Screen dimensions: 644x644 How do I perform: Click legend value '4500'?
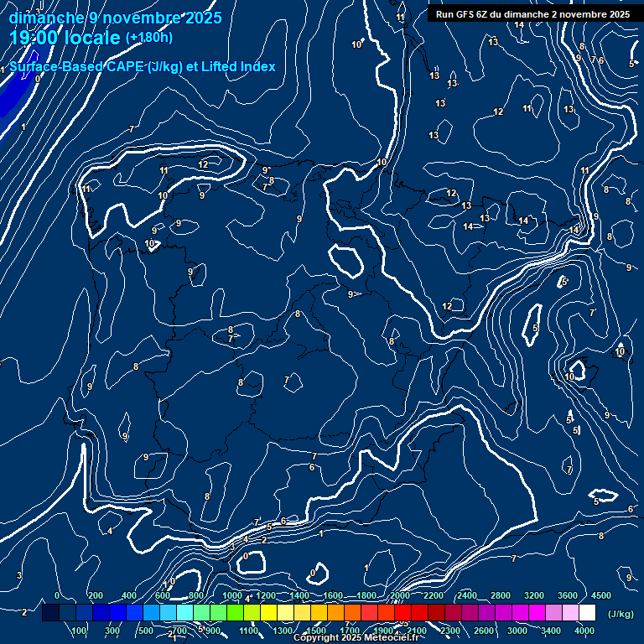coord(601,595)
